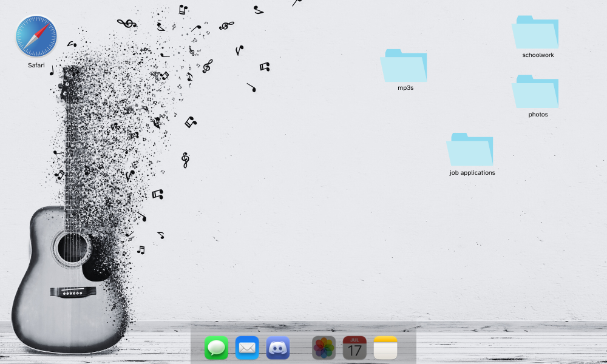This screenshot has height=364, width=607.
Task: Click the "photos" folder name label
Action: [x=538, y=115]
